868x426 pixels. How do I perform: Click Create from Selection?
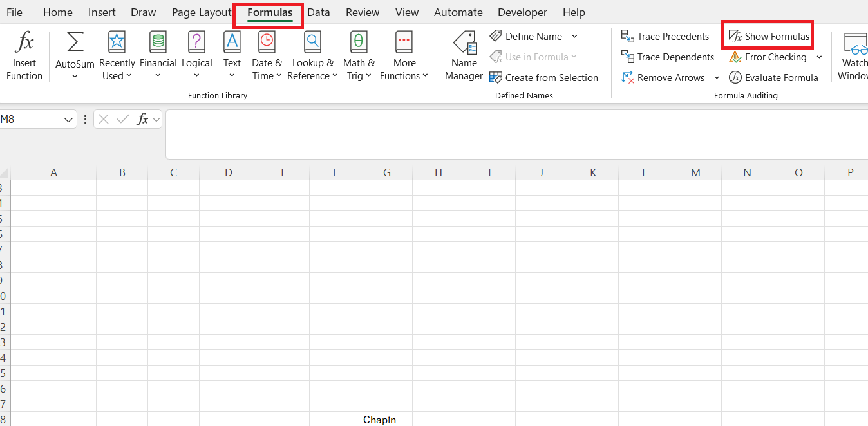544,77
